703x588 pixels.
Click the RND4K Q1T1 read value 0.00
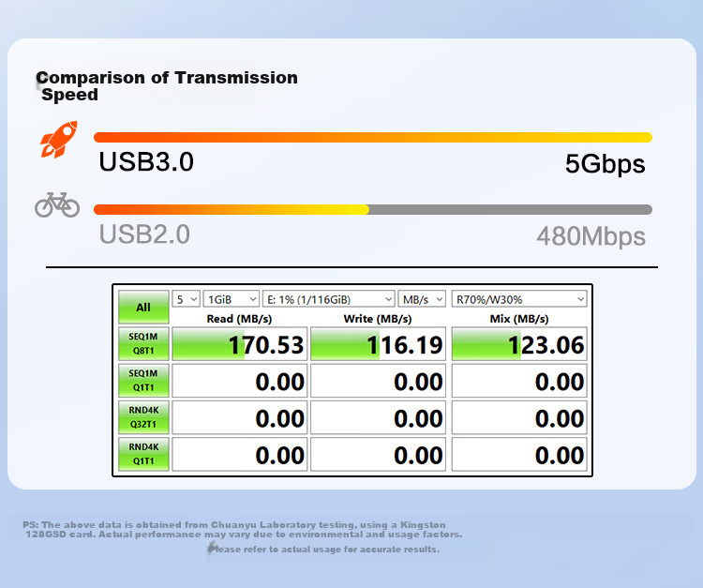point(240,454)
